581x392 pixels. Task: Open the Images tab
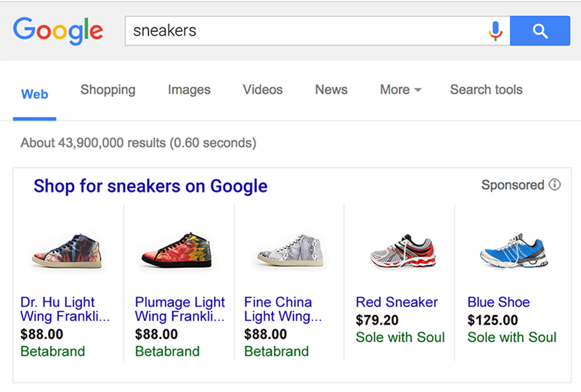coord(189,90)
